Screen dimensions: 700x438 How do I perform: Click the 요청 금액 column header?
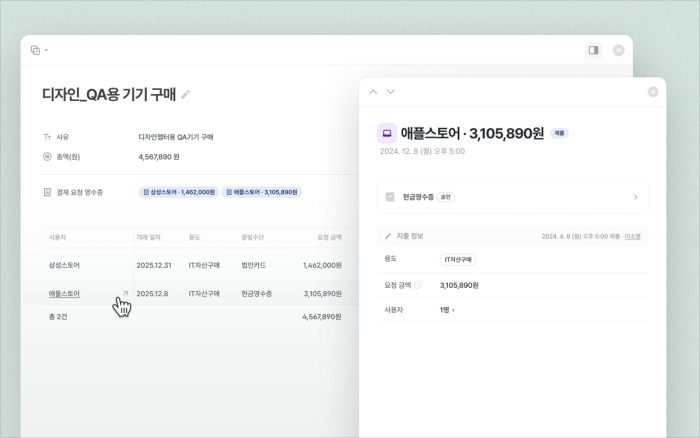click(x=329, y=238)
